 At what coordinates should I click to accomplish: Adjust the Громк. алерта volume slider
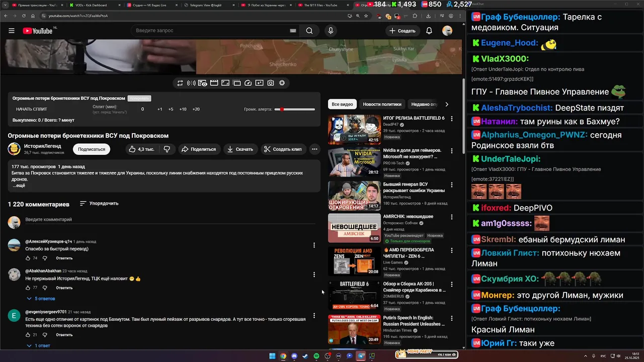tap(294, 109)
